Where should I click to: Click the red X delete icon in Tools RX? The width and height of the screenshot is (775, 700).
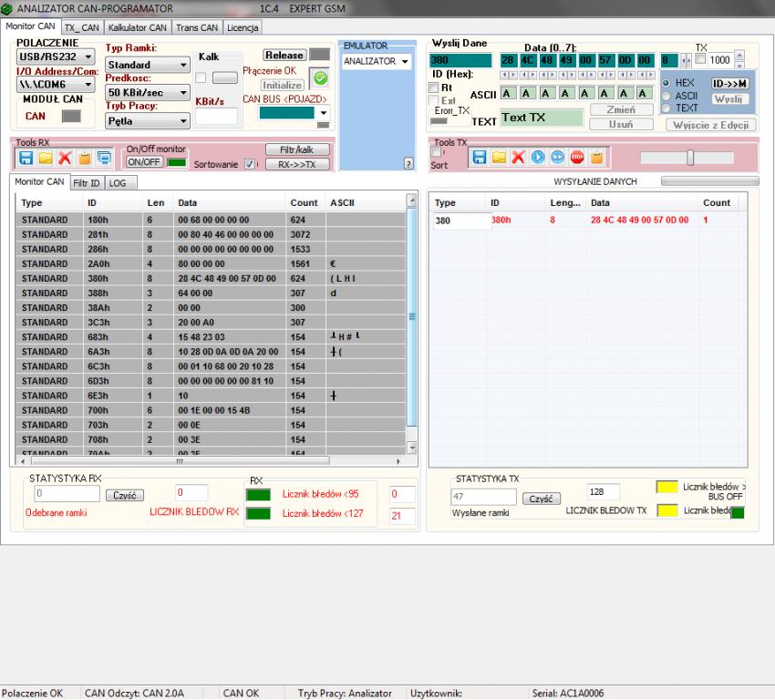click(x=65, y=158)
